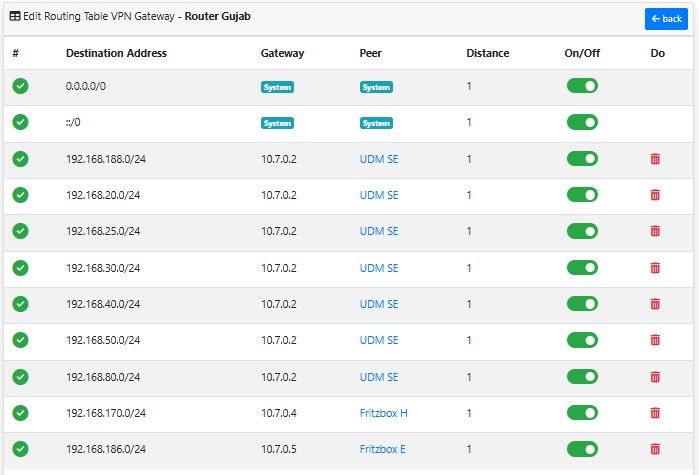The height and width of the screenshot is (475, 699).
Task: Delete the 192.168.186.0/24 Fritzbox E route
Action: (x=655, y=449)
